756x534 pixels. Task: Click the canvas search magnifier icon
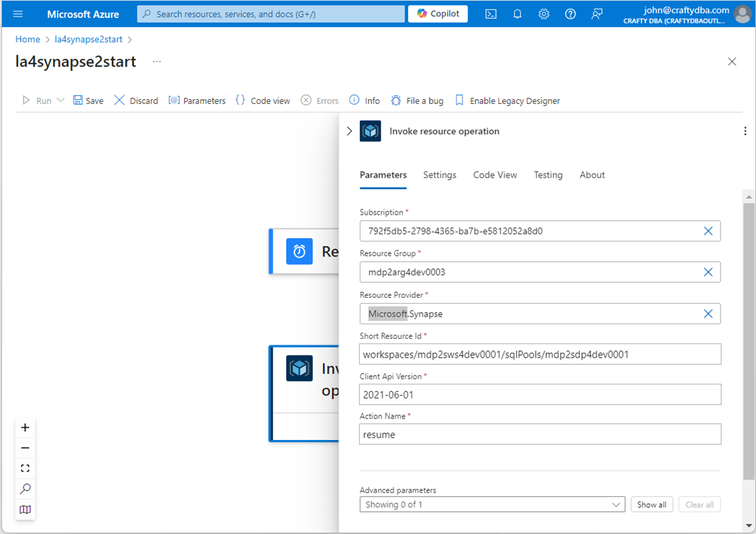25,488
